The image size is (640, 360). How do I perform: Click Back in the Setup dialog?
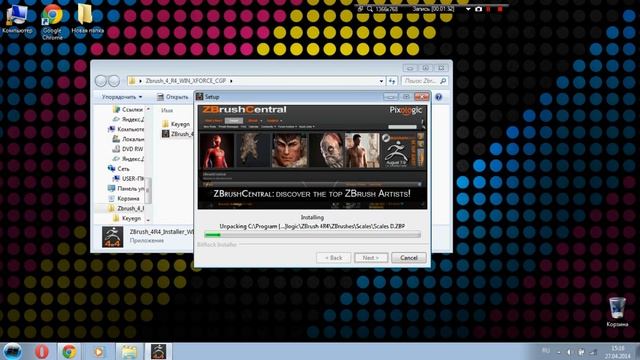[x=333, y=258]
